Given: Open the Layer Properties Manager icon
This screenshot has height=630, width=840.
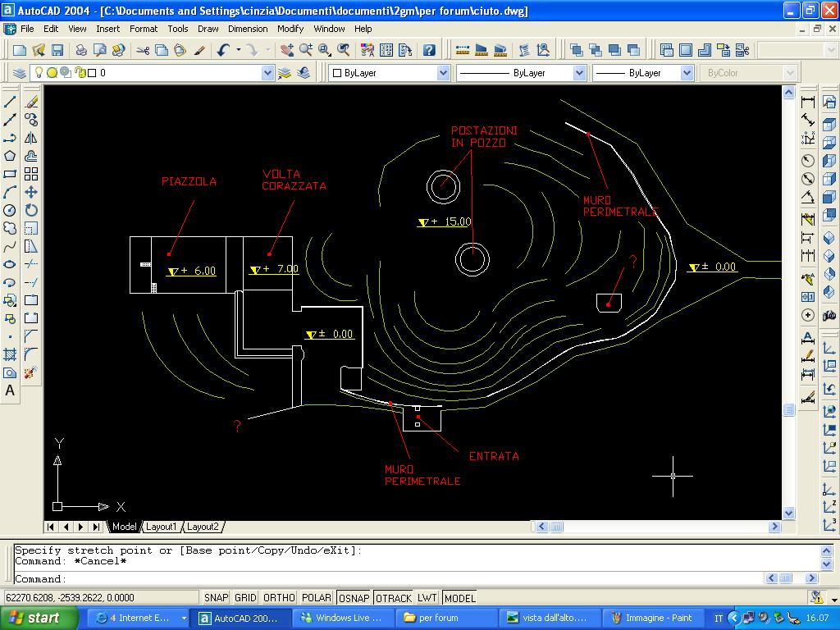Looking at the screenshot, I should [20, 73].
